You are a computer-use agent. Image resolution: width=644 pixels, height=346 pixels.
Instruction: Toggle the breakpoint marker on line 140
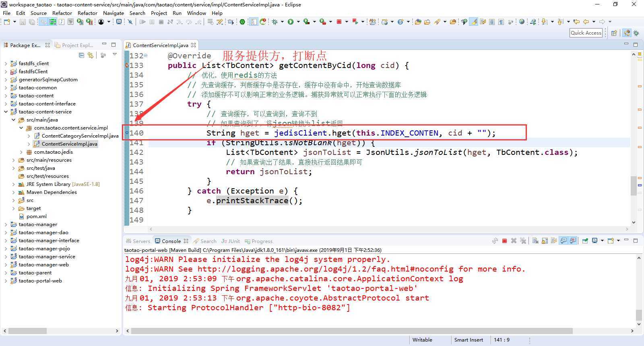click(127, 133)
